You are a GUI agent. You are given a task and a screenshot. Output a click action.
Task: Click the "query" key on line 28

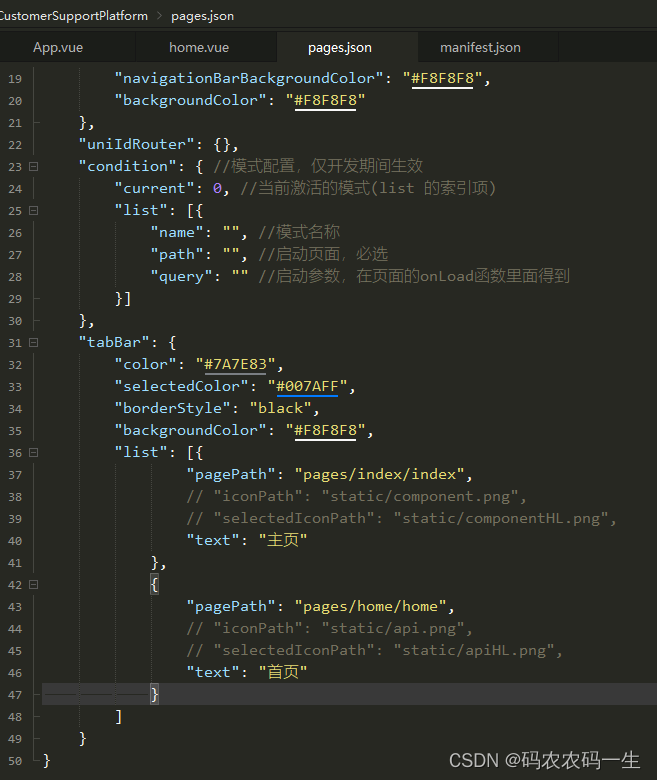[182, 277]
